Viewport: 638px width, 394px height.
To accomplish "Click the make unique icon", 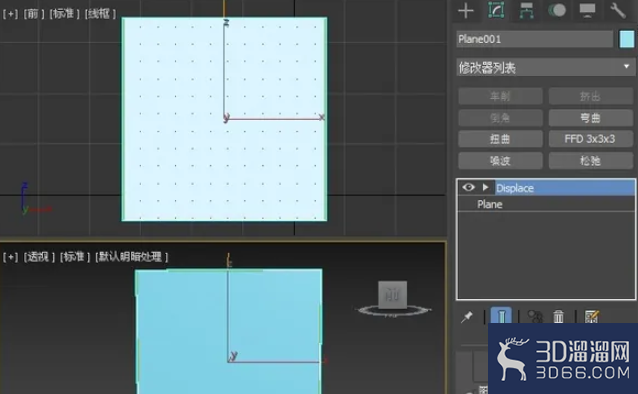I will tap(535, 316).
